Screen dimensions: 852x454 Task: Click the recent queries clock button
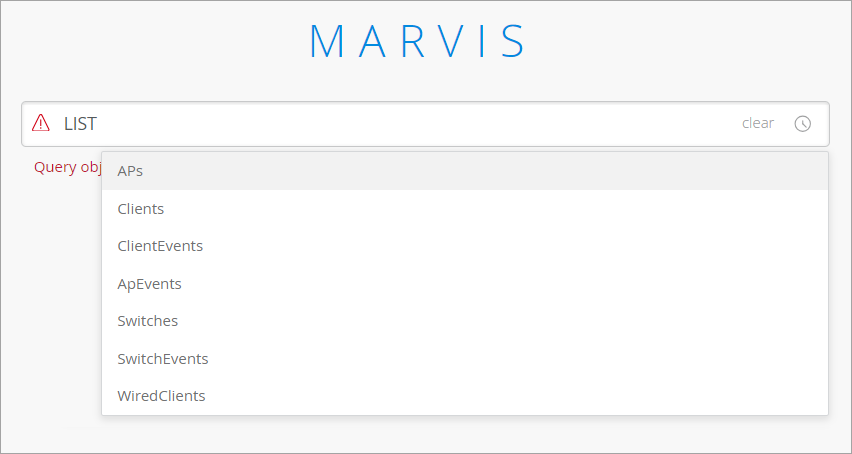pos(802,124)
